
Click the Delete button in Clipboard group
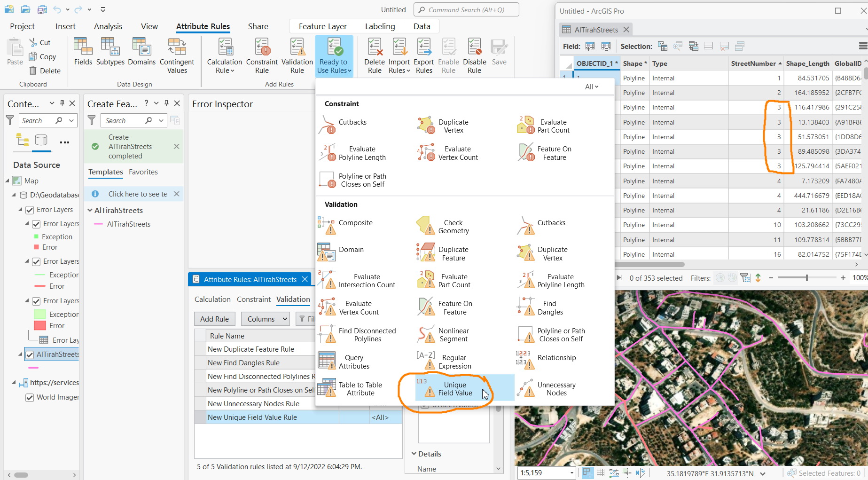(45, 71)
